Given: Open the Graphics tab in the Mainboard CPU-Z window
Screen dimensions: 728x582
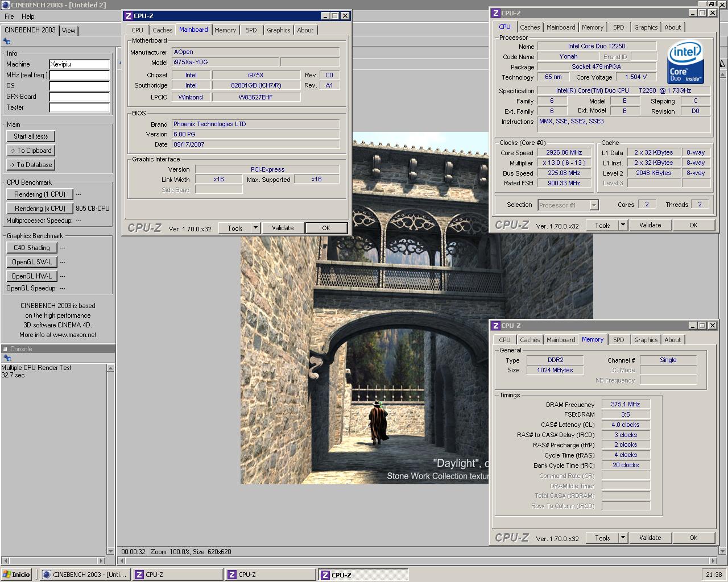Looking at the screenshot, I should tap(279, 30).
